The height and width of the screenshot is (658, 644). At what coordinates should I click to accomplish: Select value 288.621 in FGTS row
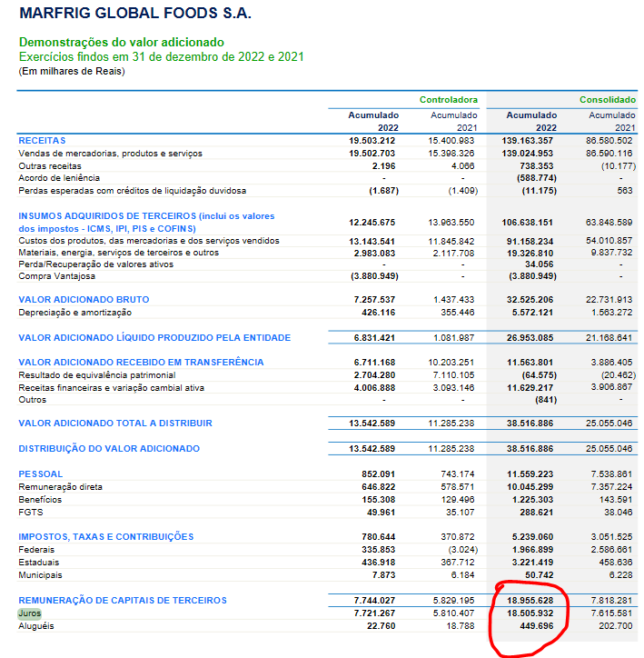[x=536, y=513]
